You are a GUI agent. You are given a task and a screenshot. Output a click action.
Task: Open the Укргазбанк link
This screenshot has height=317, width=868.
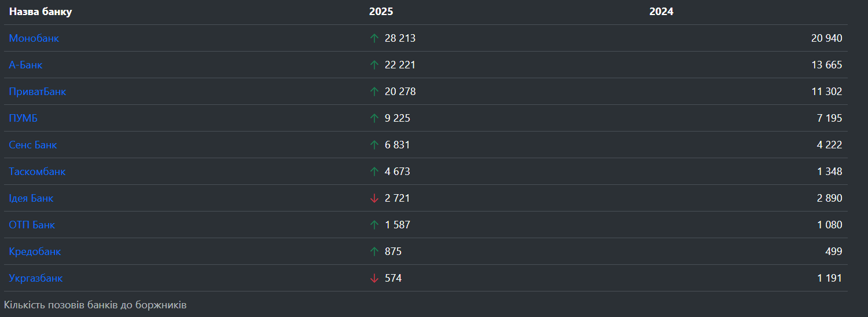pos(36,278)
